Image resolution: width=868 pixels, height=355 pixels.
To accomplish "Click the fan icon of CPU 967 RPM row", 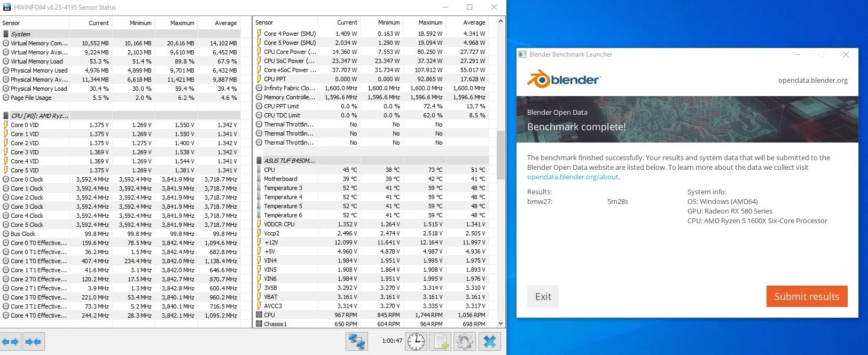I will coord(259,315).
